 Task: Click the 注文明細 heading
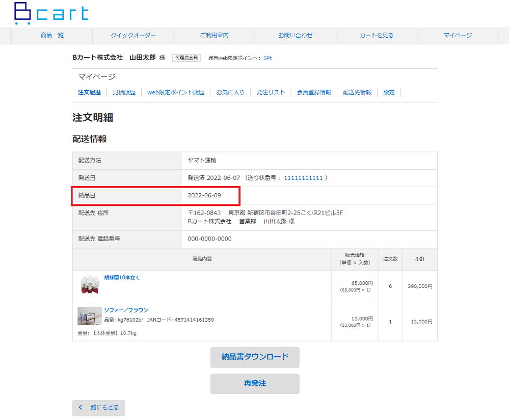93,118
